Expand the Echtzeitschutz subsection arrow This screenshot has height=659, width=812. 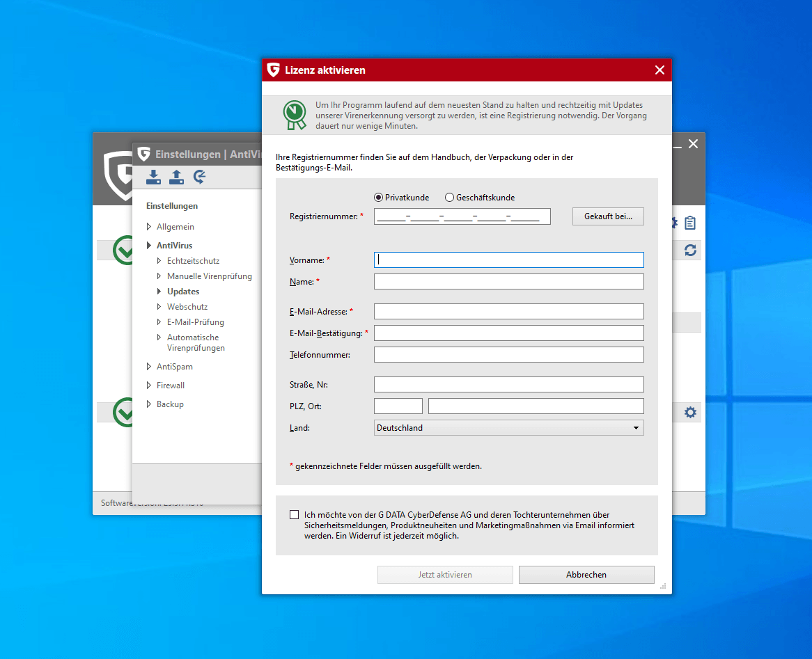pyautogui.click(x=159, y=261)
